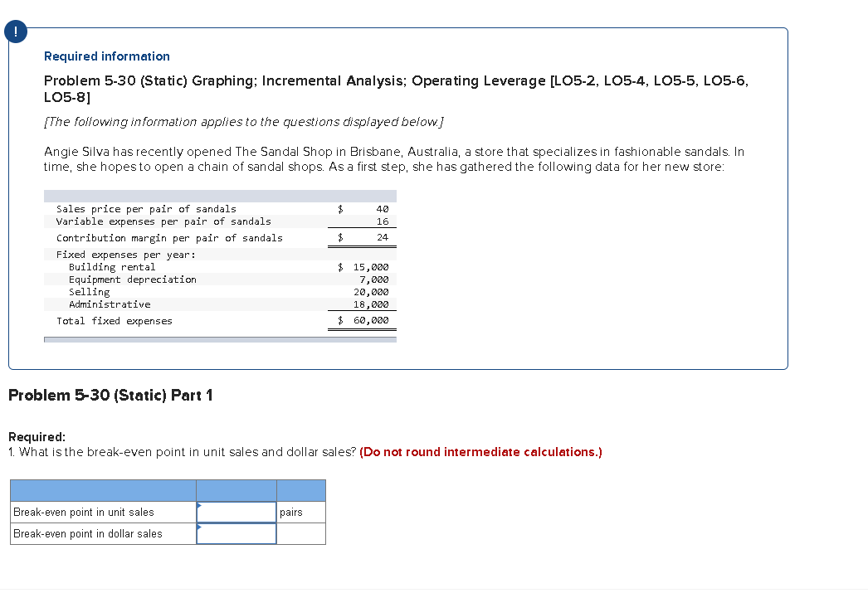Click the Required information heading

click(106, 56)
